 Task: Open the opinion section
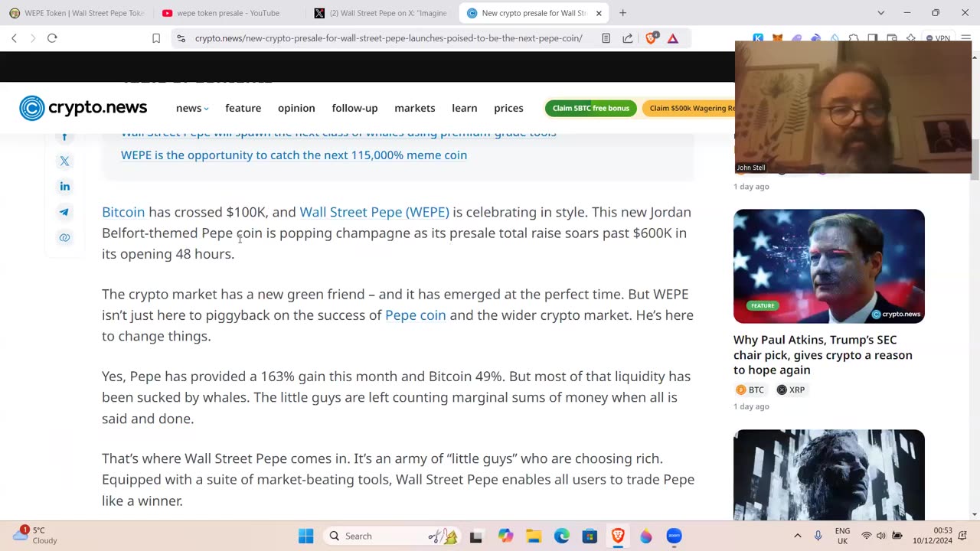[296, 108]
